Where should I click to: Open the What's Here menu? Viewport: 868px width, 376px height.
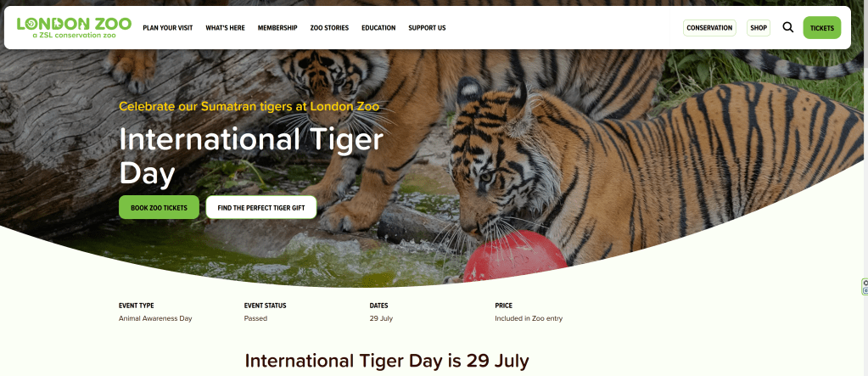(x=226, y=28)
